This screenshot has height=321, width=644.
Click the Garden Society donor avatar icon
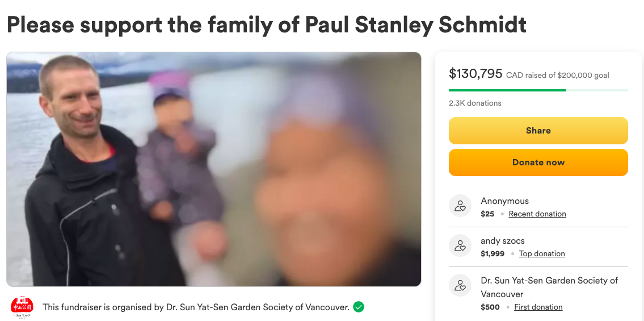(460, 286)
